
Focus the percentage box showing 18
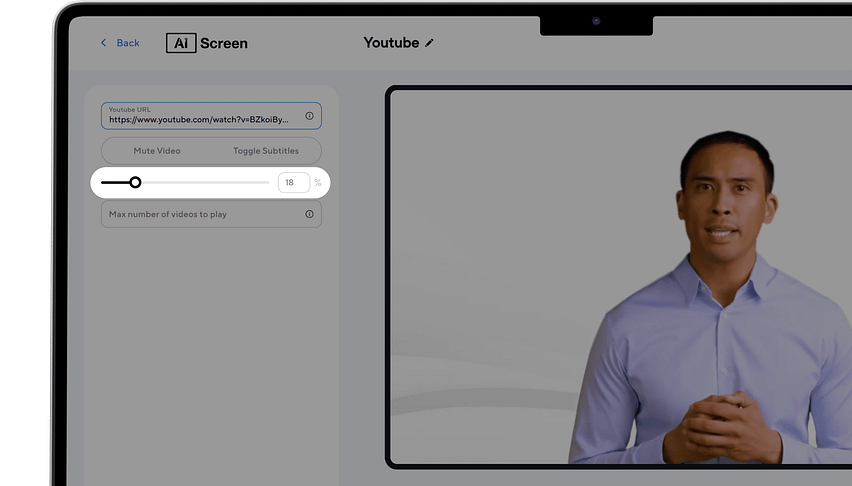294,183
